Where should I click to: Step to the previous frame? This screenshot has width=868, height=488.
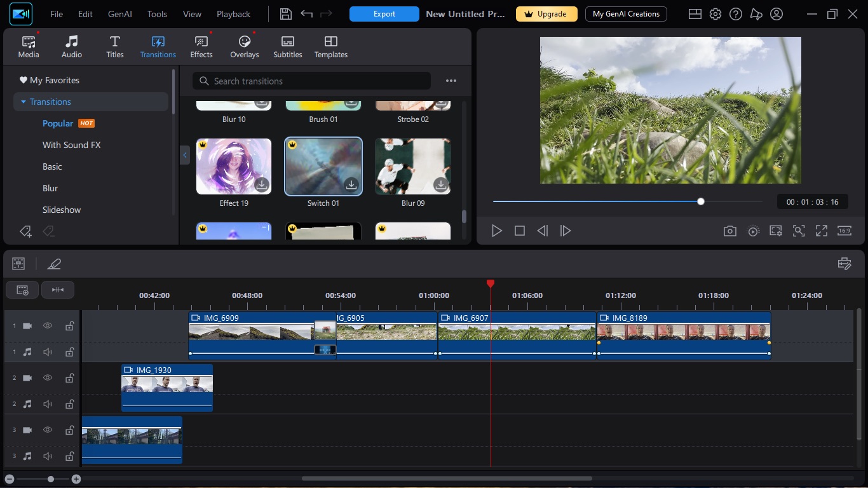(543, 231)
